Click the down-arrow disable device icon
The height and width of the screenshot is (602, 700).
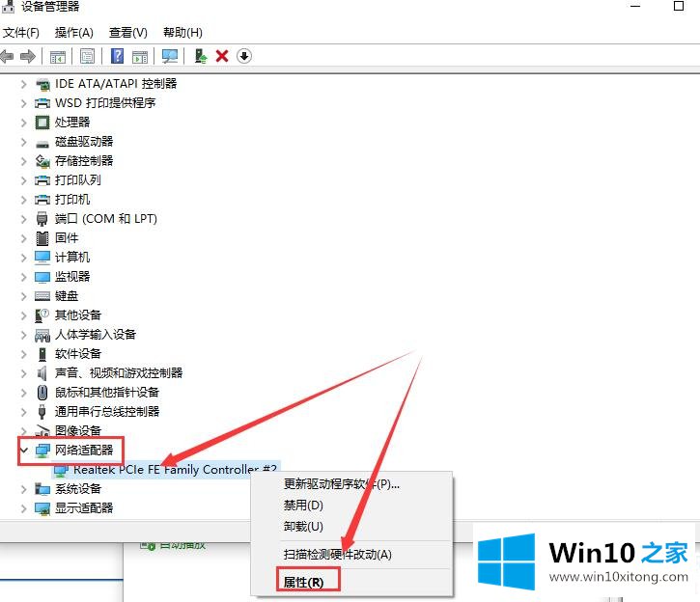pos(243,56)
